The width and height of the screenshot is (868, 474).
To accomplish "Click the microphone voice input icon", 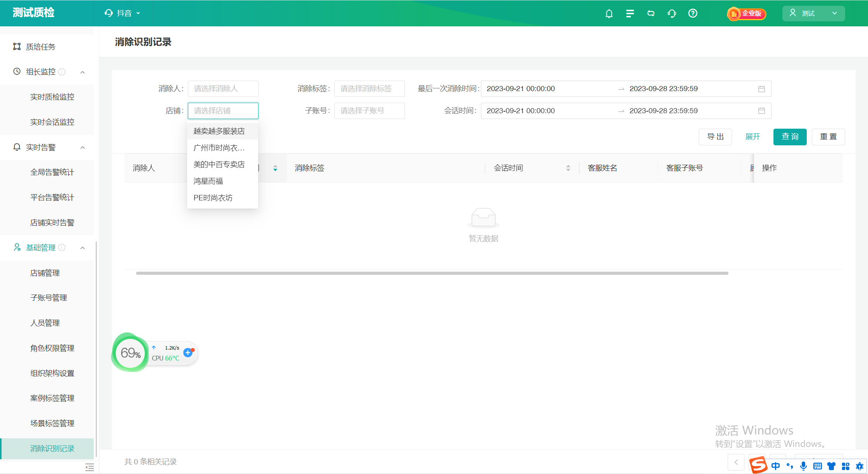I will pos(804,466).
